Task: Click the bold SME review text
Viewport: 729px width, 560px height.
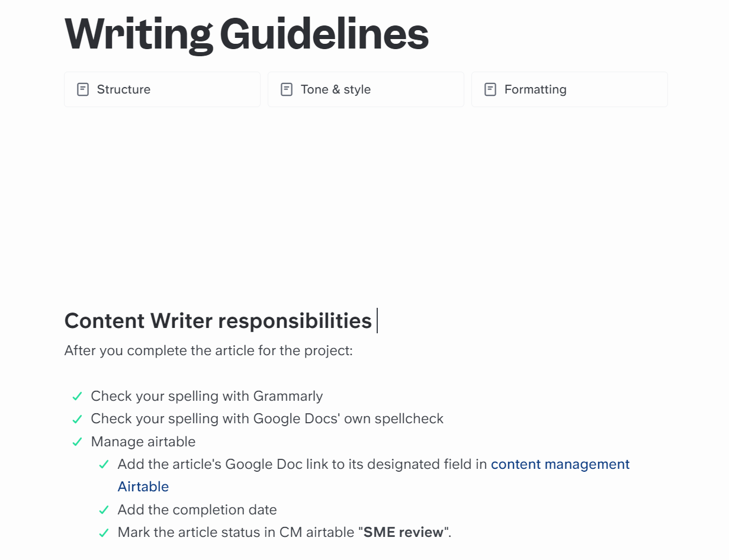Action: [403, 533]
